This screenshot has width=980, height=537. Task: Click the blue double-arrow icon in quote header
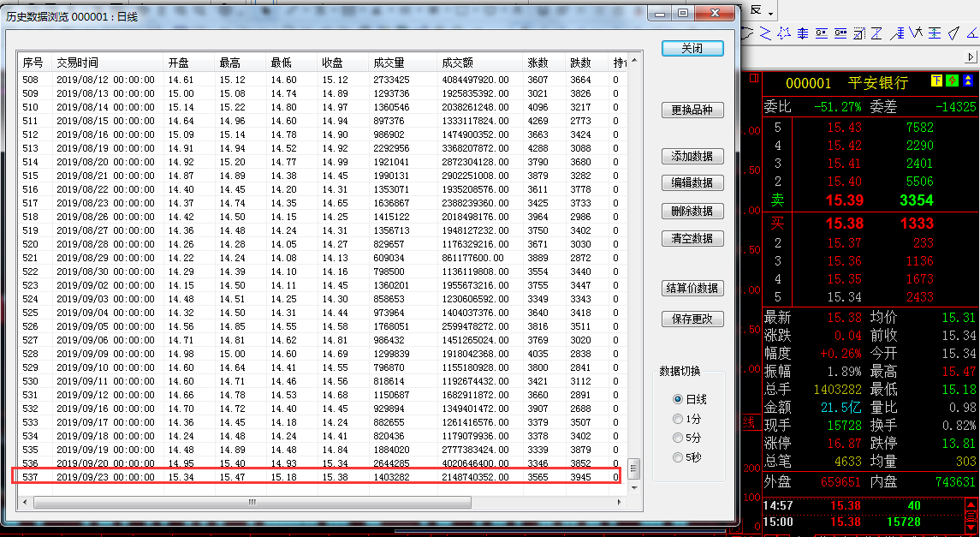[x=968, y=81]
